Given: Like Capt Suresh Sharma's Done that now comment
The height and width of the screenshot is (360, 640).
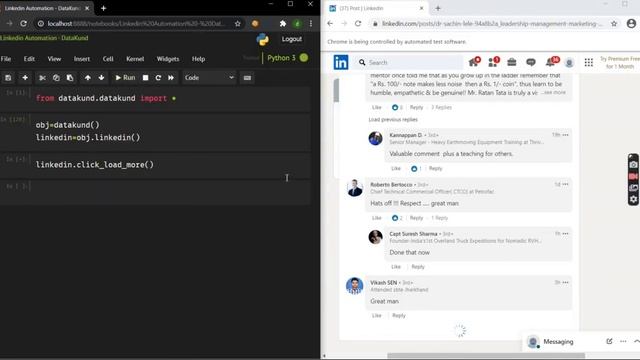Looking at the screenshot, I should click(396, 267).
